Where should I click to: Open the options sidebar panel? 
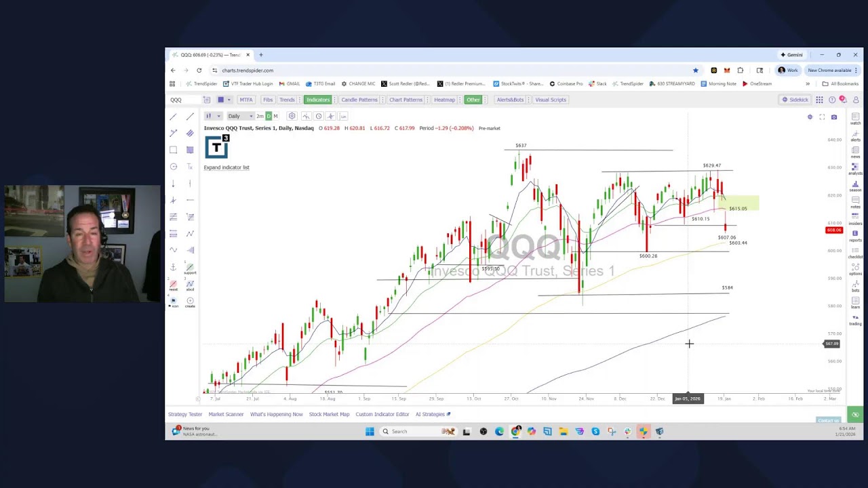[x=856, y=269]
